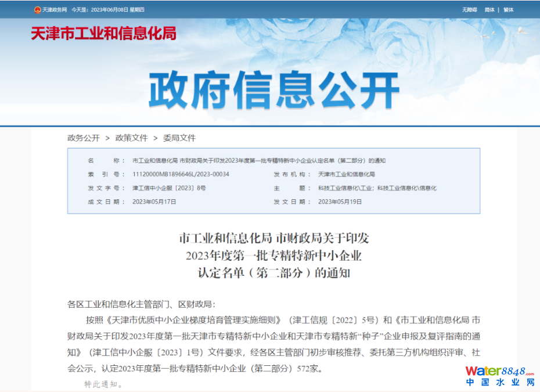The height and width of the screenshot is (392, 540).
Task: Switch to 简体 simplified Chinese
Action: 489,10
